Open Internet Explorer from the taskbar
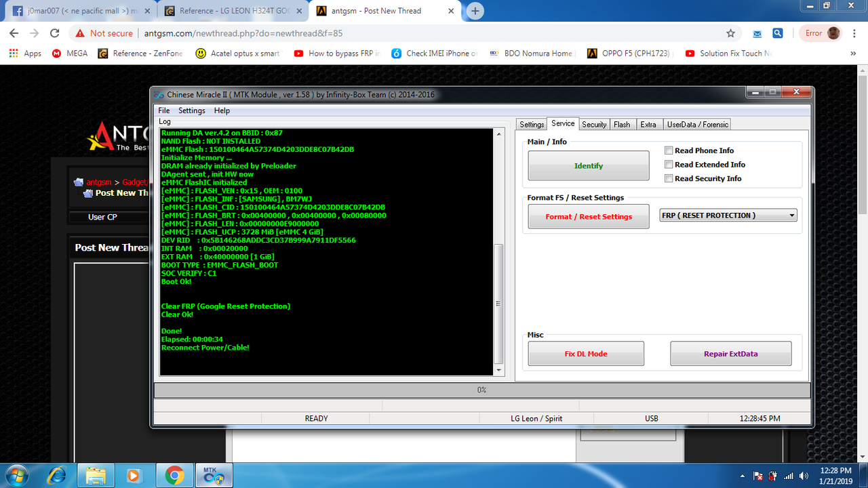868x488 pixels. pos(55,475)
